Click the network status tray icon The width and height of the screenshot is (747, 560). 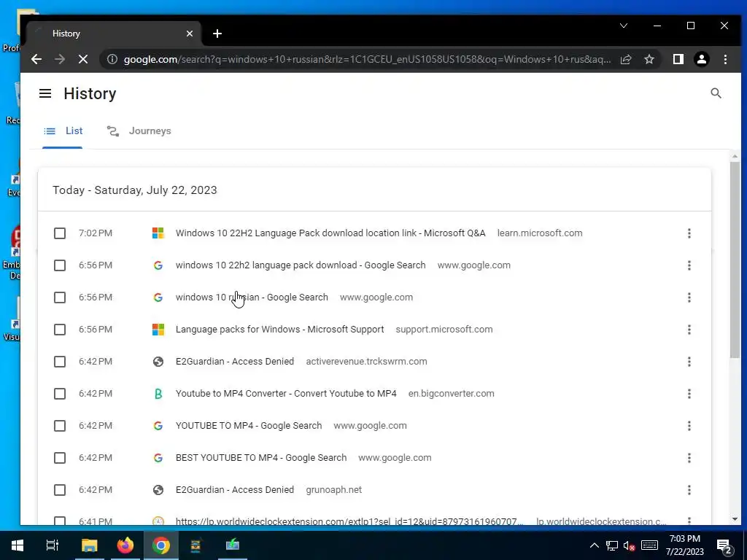612,545
